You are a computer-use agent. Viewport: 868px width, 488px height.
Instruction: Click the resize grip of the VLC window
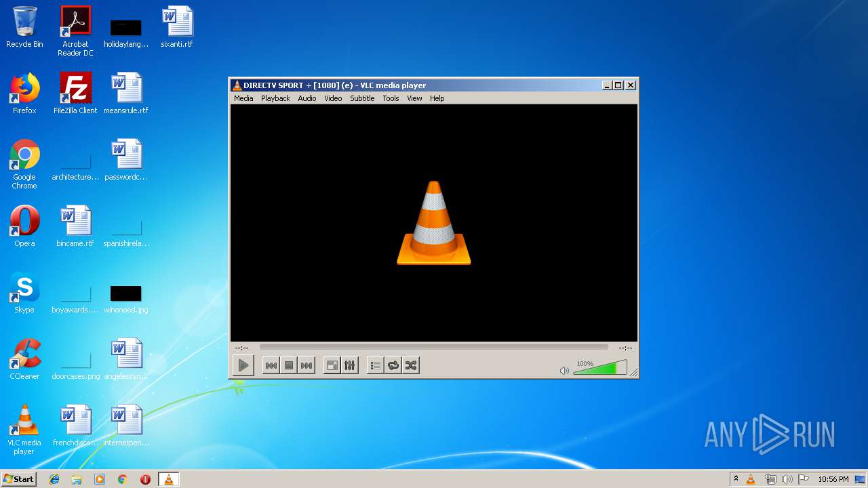633,372
